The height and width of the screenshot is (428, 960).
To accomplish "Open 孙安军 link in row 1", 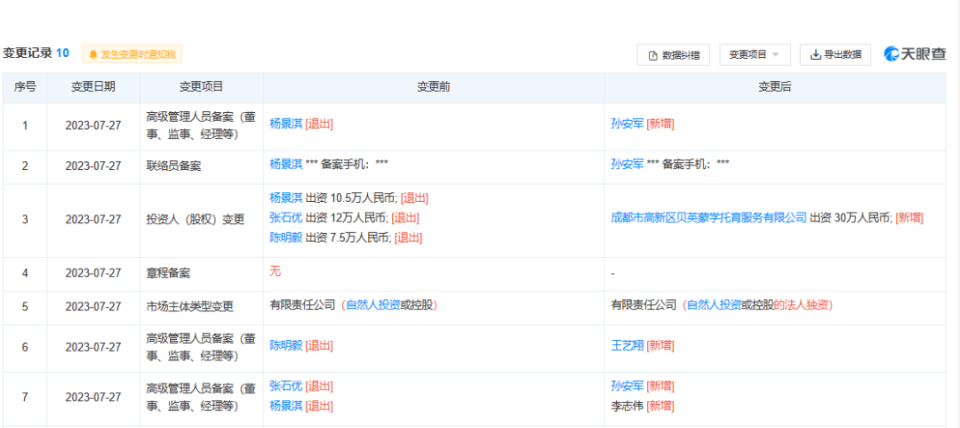I will pos(628,124).
